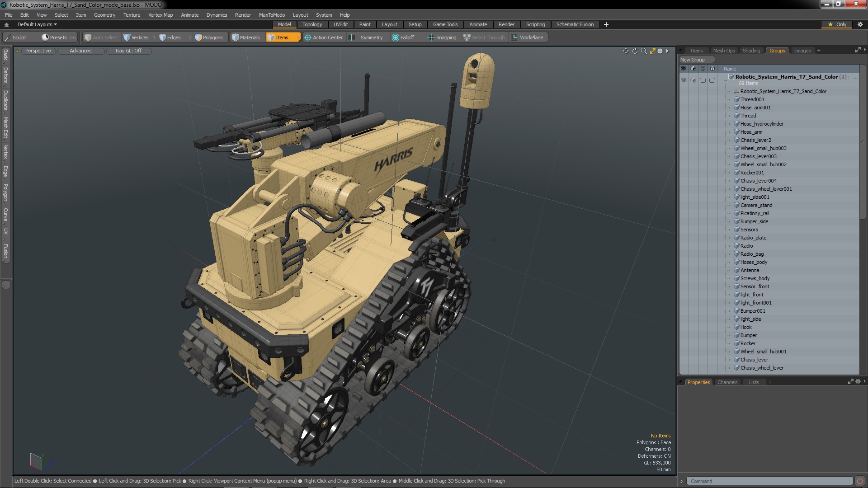Image resolution: width=868 pixels, height=488 pixels.
Task: Click the yellow viewport maximize arrows icon
Action: point(652,51)
